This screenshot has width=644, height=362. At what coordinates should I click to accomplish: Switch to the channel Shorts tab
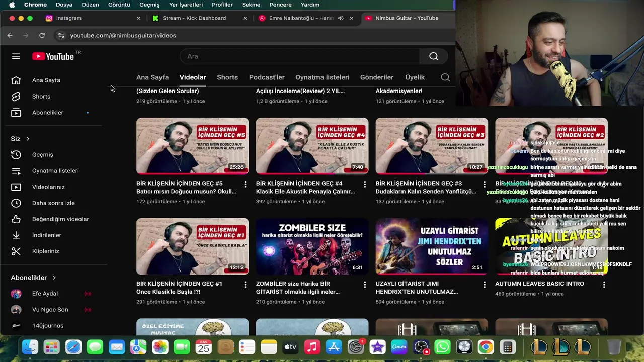(x=227, y=77)
